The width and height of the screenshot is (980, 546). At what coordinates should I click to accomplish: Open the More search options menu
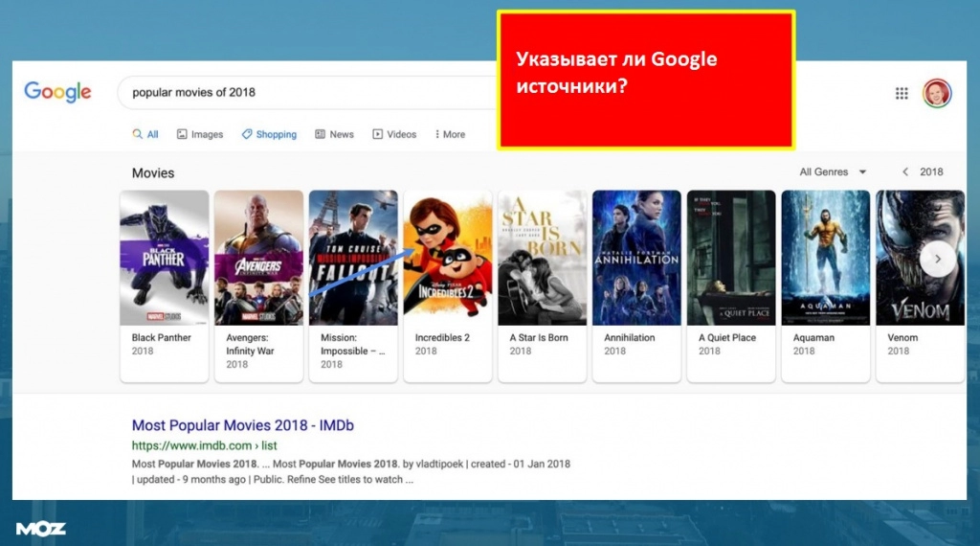pyautogui.click(x=450, y=134)
